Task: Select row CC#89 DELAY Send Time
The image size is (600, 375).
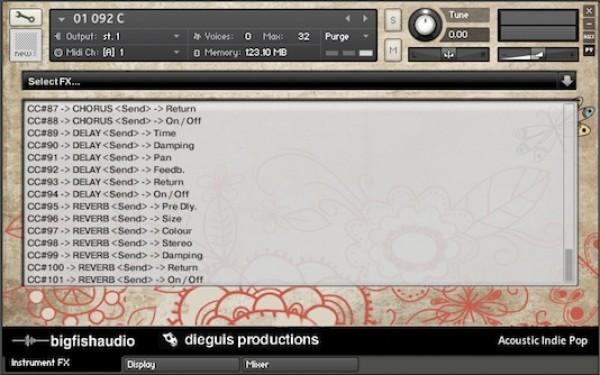Action: coord(102,133)
